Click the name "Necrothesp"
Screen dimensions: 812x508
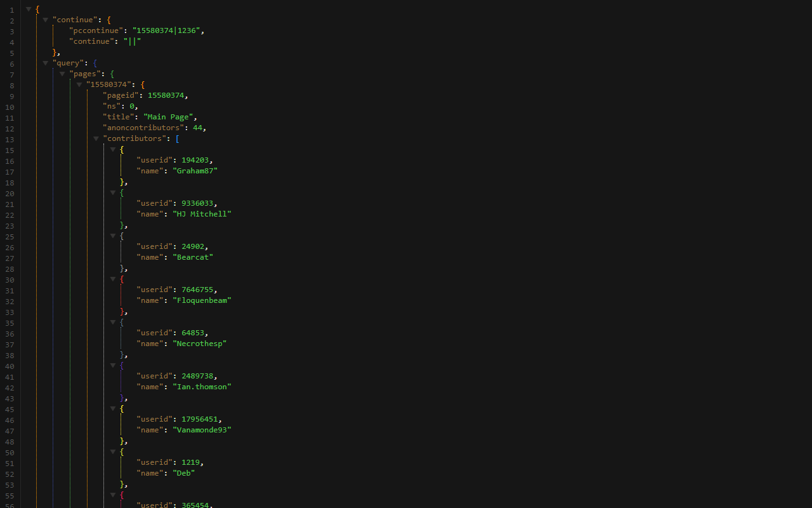tap(200, 344)
